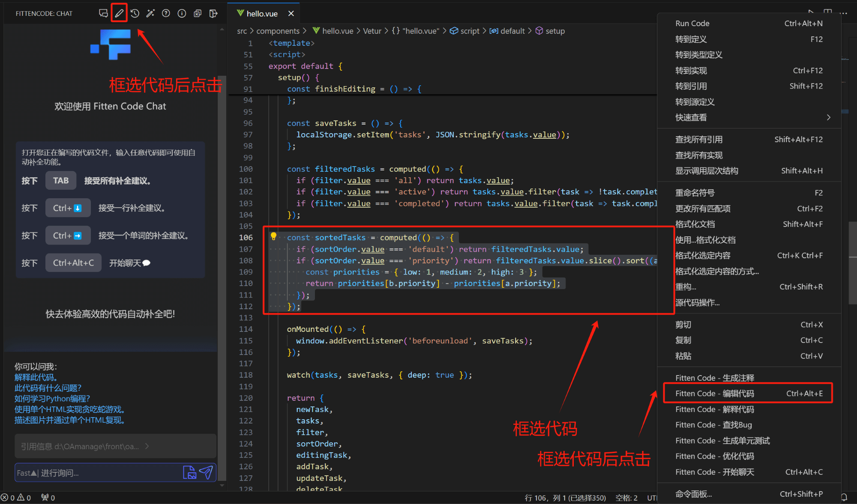Screen dimensions: 857x504
Task: Choose 转到类型定义 menu item
Action: click(749, 55)
